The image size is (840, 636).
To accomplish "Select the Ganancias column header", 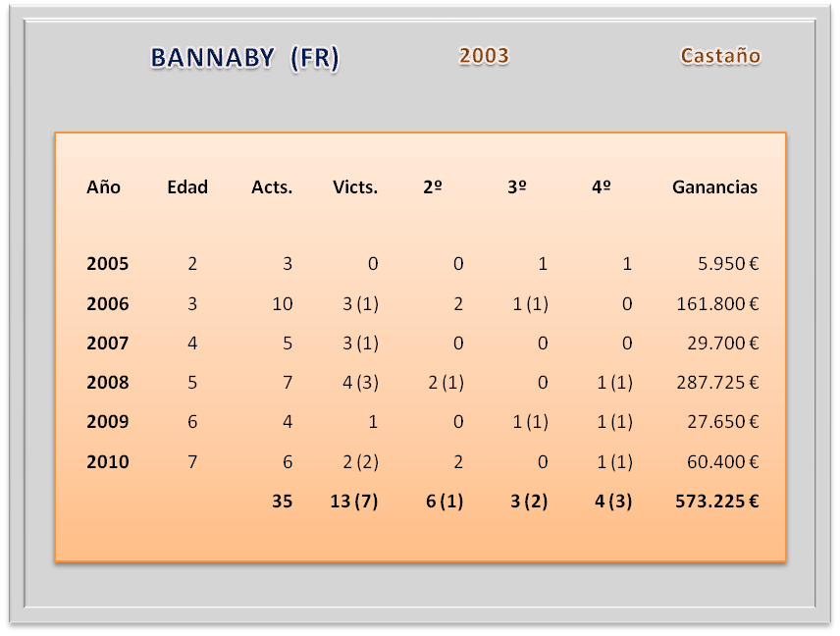I will point(714,186).
